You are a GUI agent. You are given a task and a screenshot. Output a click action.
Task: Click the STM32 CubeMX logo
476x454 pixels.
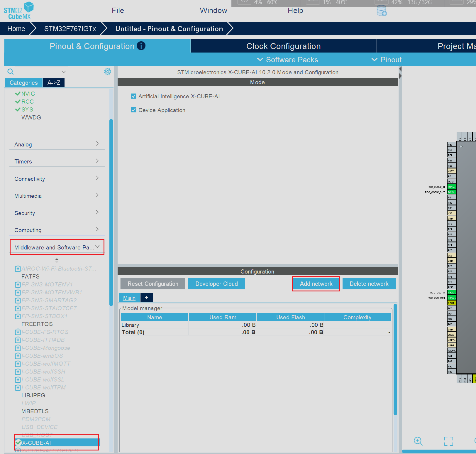(19, 11)
